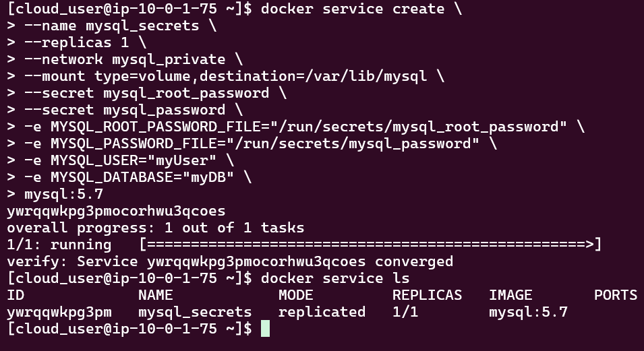The width and height of the screenshot is (644, 351).
Task: Click the terminal cursor block at the prompt
Action: pos(265,329)
